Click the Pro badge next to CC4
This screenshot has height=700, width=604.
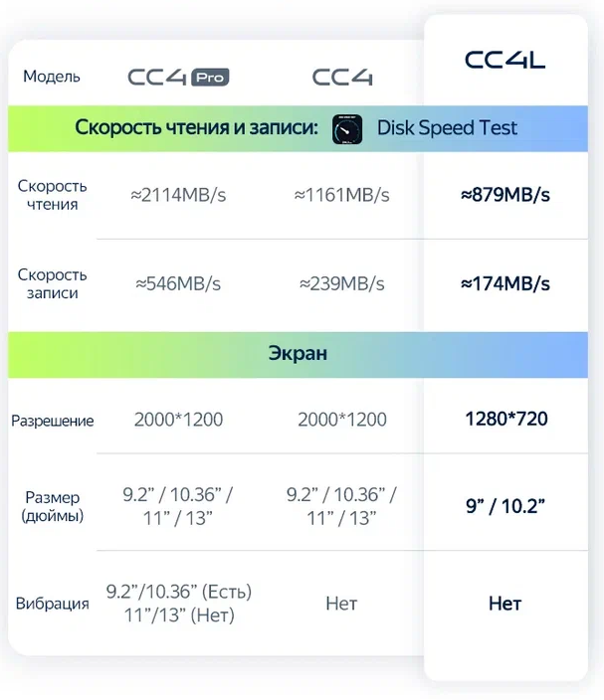click(210, 77)
